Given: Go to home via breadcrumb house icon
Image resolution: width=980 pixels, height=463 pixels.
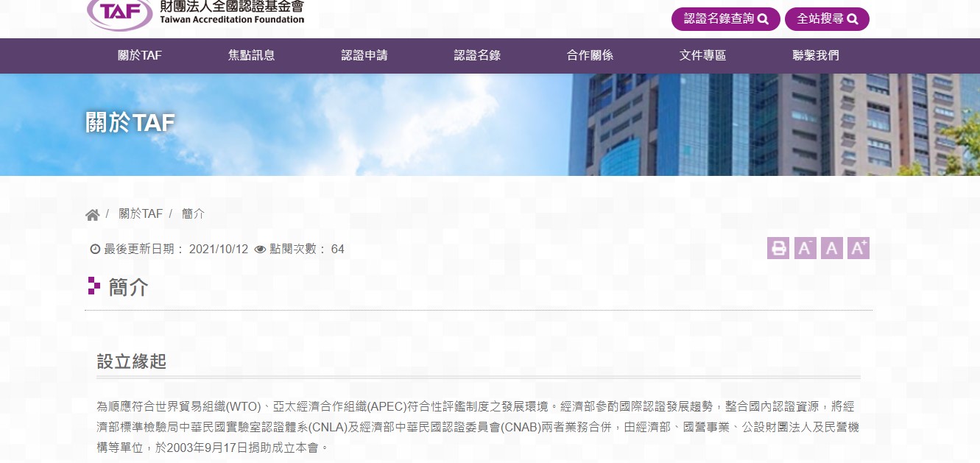Looking at the screenshot, I should point(92,215).
